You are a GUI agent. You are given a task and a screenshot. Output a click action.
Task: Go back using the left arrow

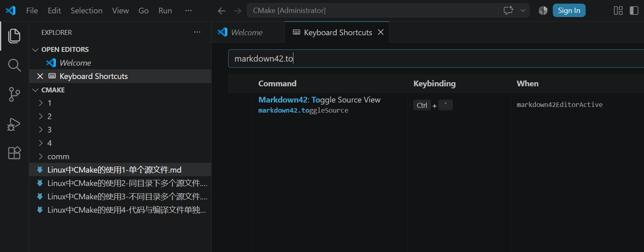coord(222,11)
